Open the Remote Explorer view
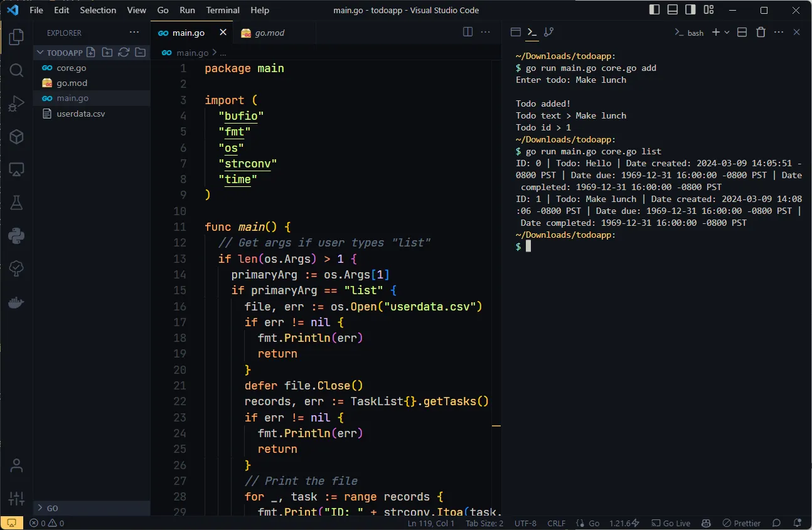812x530 pixels. 16,169
